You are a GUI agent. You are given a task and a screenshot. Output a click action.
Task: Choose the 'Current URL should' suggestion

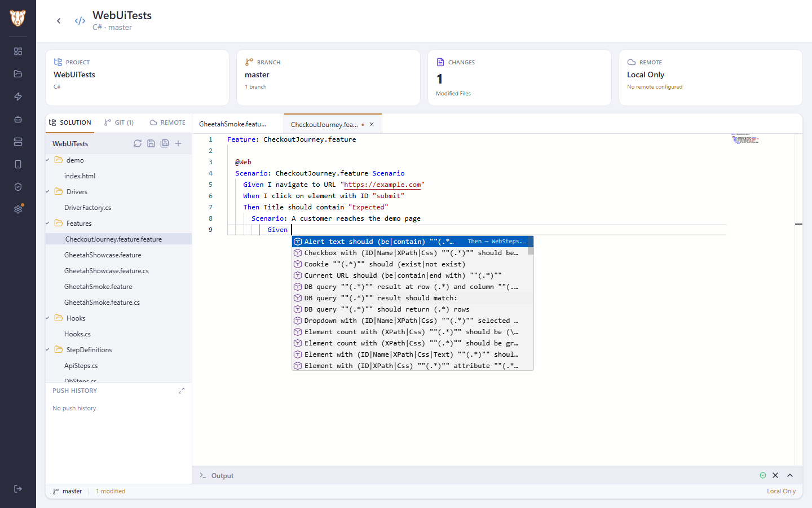click(x=410, y=275)
